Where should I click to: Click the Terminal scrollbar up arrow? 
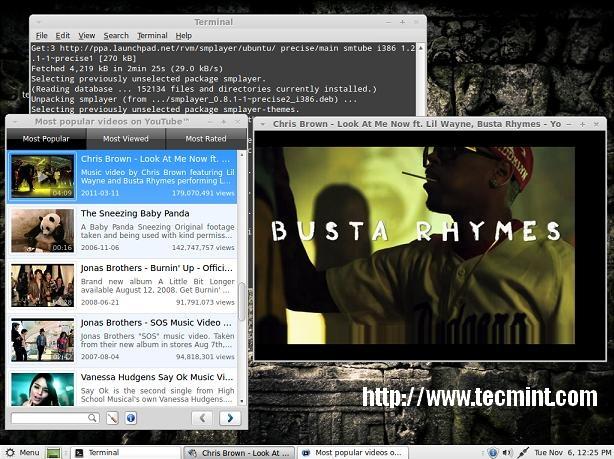tap(421, 48)
